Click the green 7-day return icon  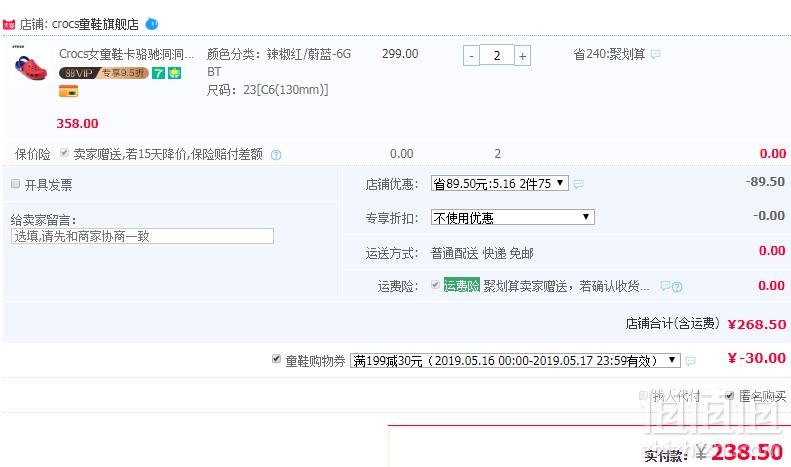click(158, 73)
